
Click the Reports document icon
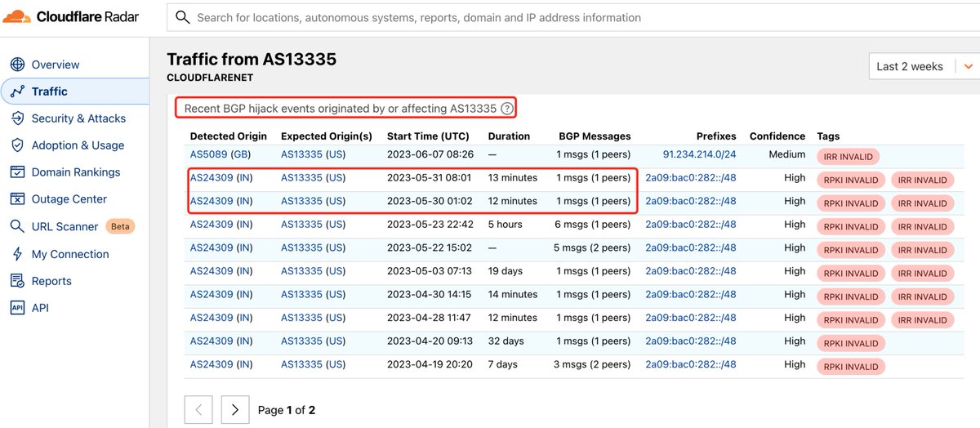point(17,281)
